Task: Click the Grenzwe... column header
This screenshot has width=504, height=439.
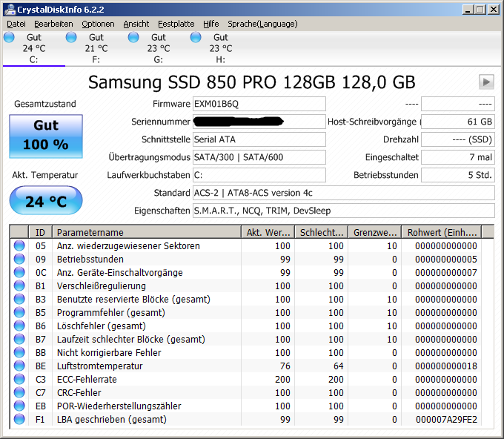Action: point(375,232)
